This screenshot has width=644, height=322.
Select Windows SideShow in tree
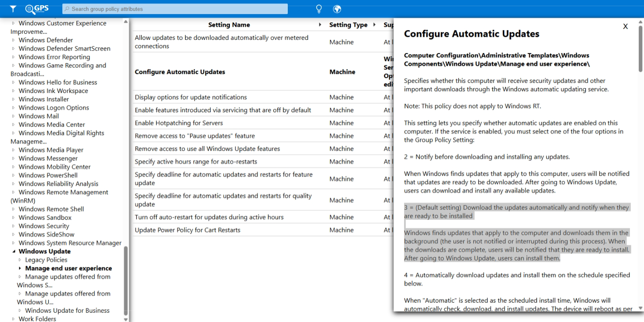coord(47,234)
